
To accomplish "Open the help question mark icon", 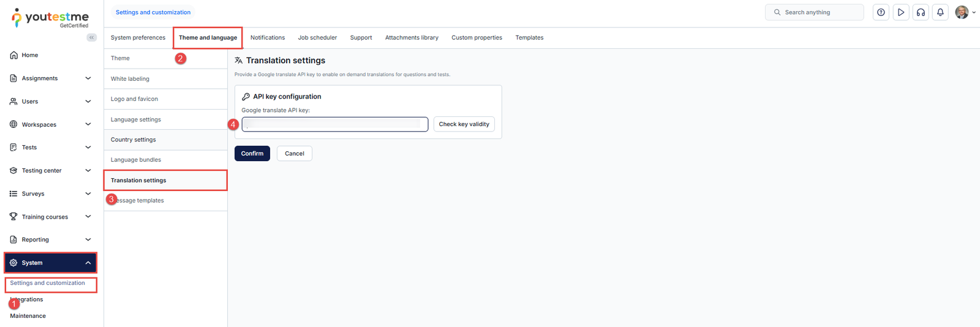I will [881, 12].
